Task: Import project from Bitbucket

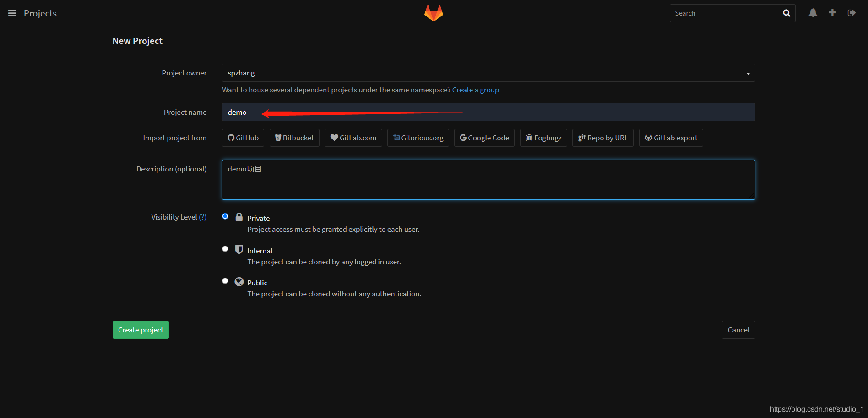Action: 294,138
